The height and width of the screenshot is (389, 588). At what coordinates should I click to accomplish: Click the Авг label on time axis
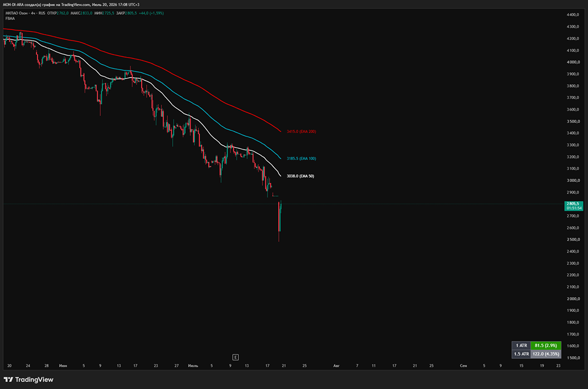[x=336, y=365]
